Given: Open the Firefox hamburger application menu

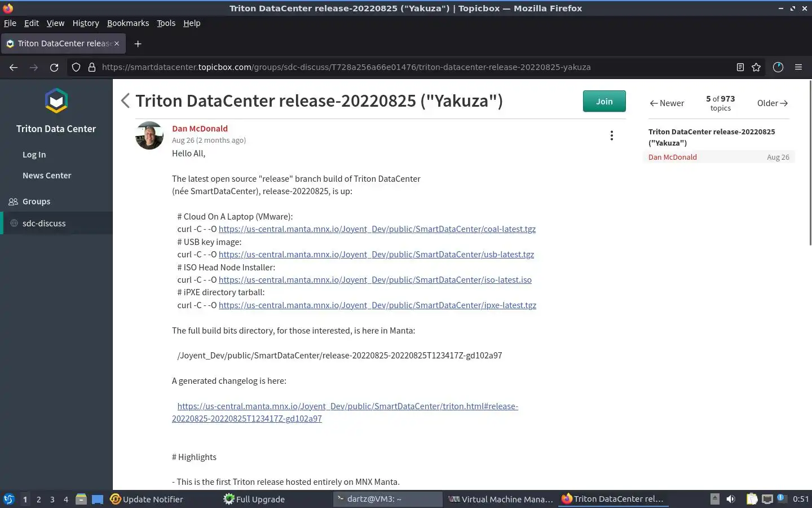Looking at the screenshot, I should coord(798,67).
